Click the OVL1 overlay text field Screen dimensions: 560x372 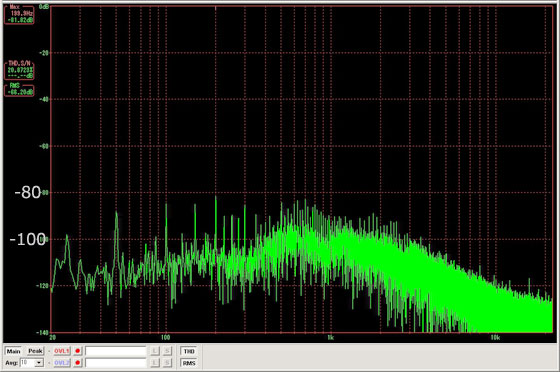[116, 351]
